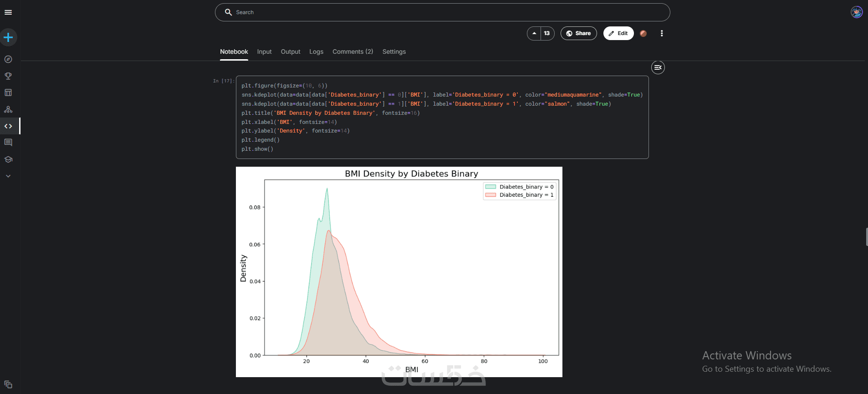Click the 'Diabetes_binary = 0' legend entry
868x394 pixels.
click(x=520, y=187)
